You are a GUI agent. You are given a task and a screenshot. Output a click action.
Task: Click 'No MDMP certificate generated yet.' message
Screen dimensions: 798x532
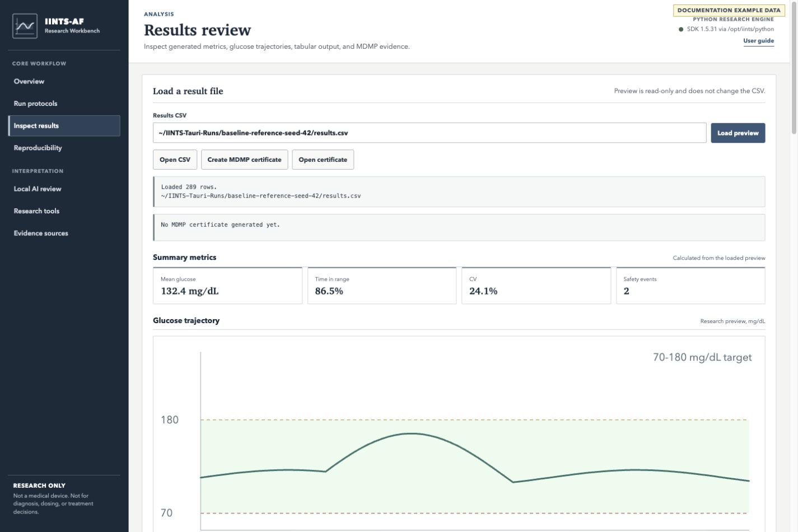tap(220, 225)
